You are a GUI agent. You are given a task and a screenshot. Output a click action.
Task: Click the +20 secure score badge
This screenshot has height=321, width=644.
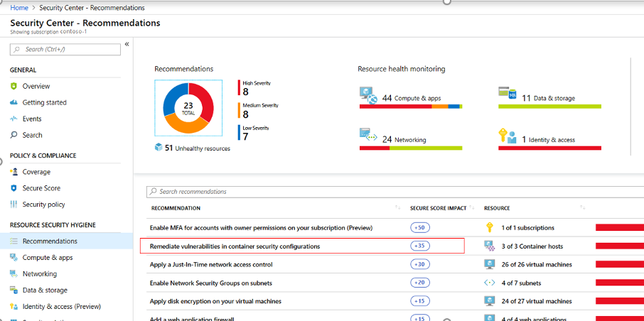(420, 283)
